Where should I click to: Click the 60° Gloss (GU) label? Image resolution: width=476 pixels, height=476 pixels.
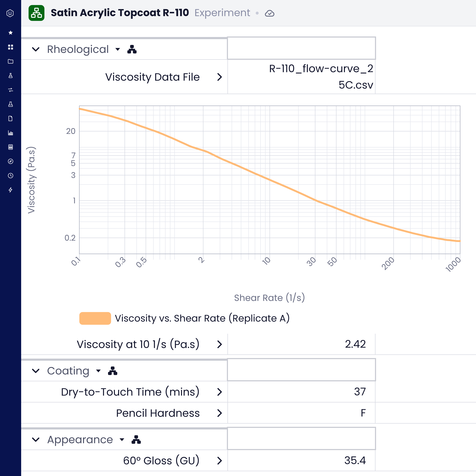(161, 461)
